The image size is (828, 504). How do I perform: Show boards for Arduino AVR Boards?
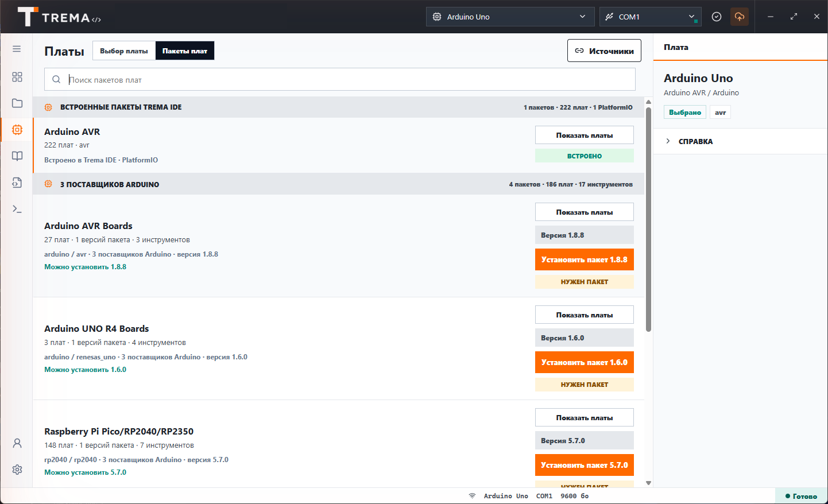click(x=585, y=212)
